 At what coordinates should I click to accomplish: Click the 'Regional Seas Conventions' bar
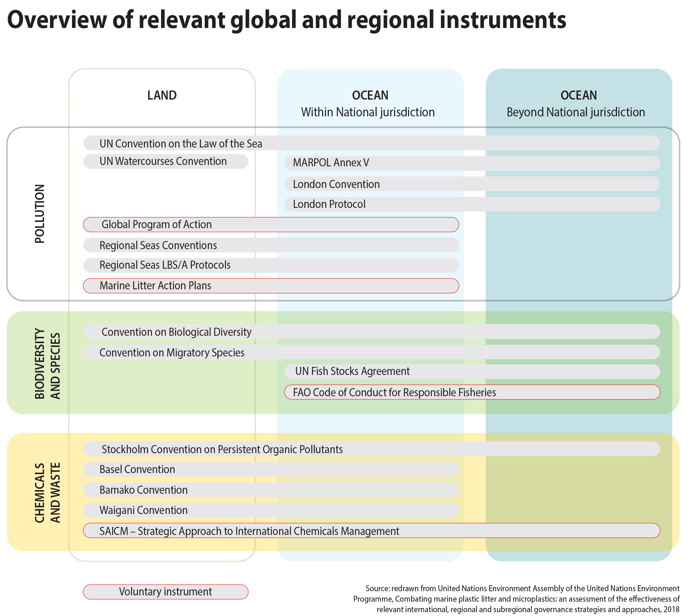[x=271, y=245]
